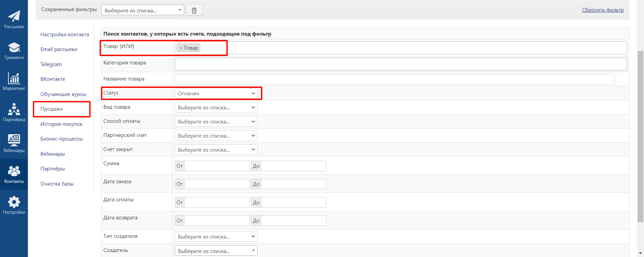Expand the Статус dropdown showing Оплачен
The height and width of the screenshot is (257, 644).
pyautogui.click(x=216, y=94)
